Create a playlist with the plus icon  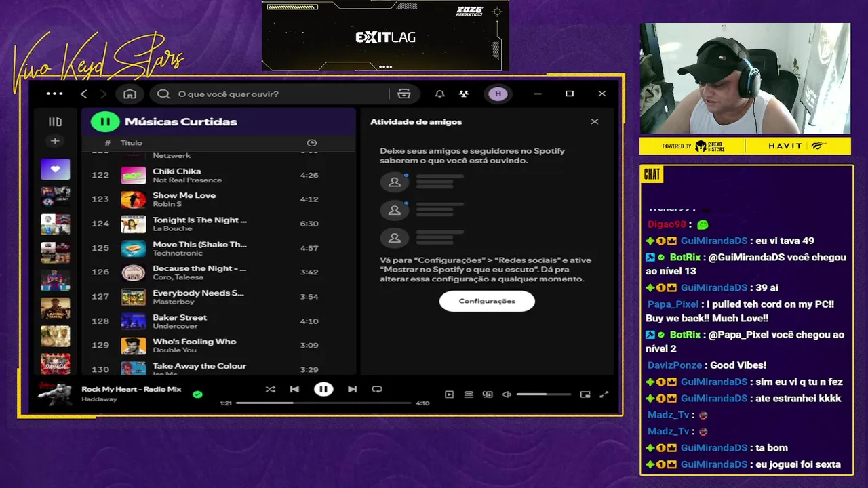55,141
